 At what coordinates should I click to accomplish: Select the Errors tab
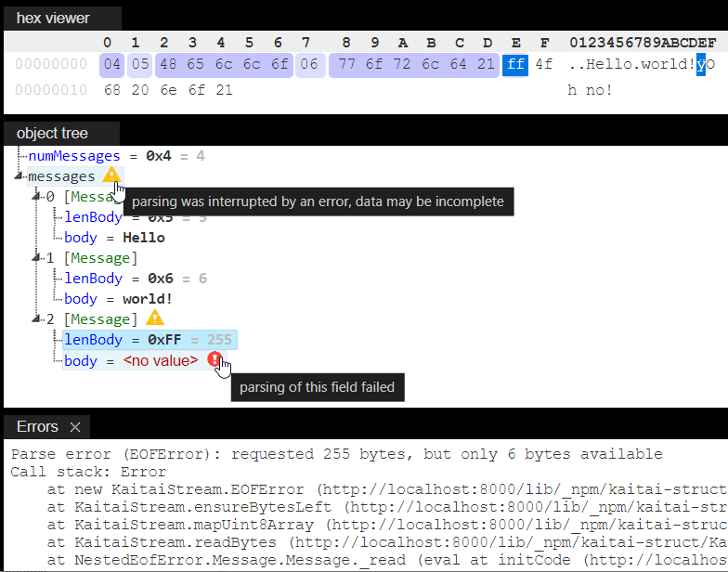click(37, 427)
